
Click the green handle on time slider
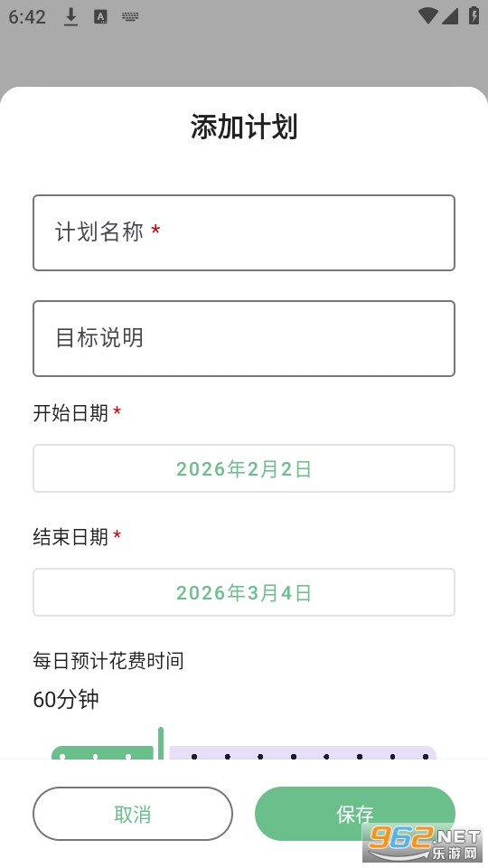161,743
